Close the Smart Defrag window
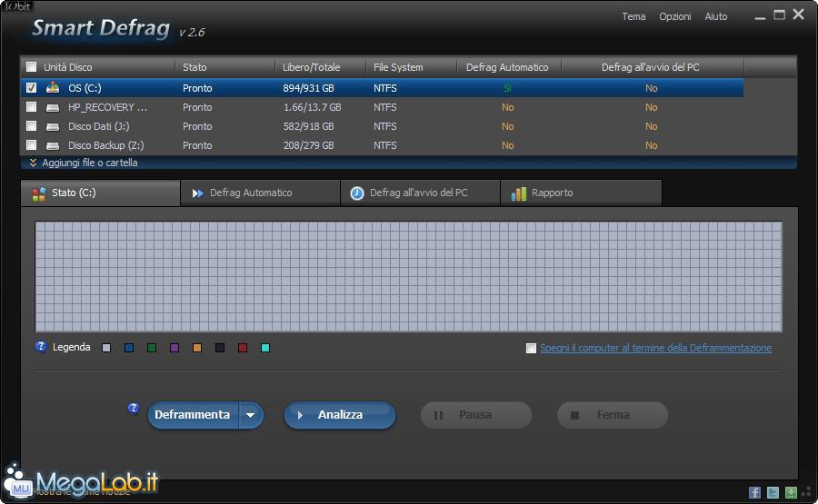Viewport: 818px width, 504px height. click(799, 14)
